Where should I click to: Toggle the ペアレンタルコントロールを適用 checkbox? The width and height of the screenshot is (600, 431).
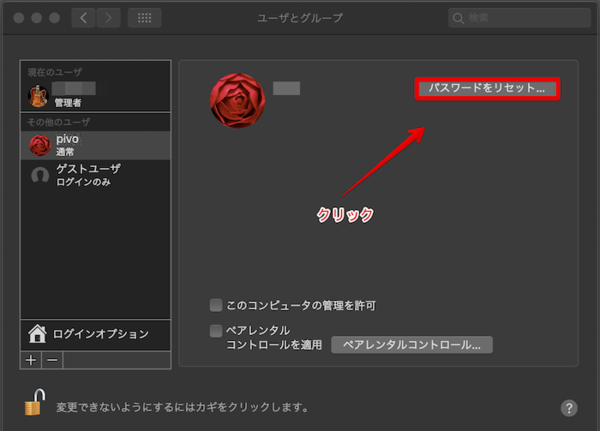[216, 331]
